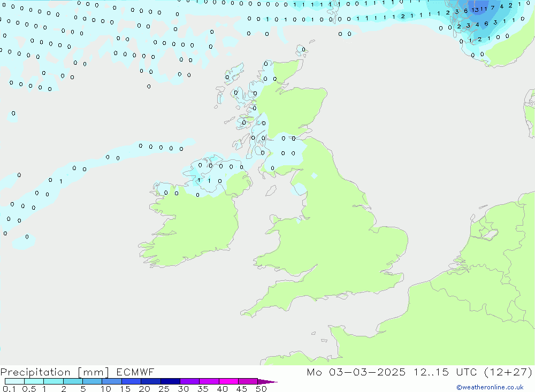Click the "Mo" weekday label
Viewport: 535px width, 392px height.
(x=314, y=372)
